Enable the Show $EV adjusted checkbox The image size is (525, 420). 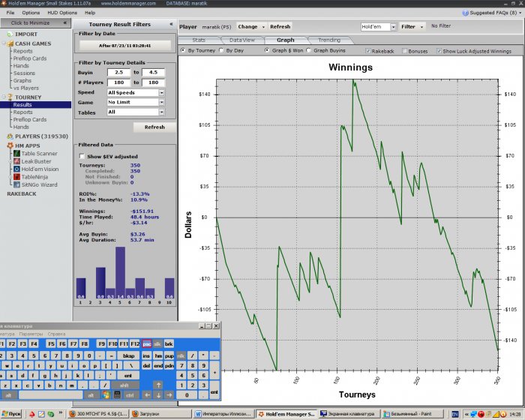(82, 157)
